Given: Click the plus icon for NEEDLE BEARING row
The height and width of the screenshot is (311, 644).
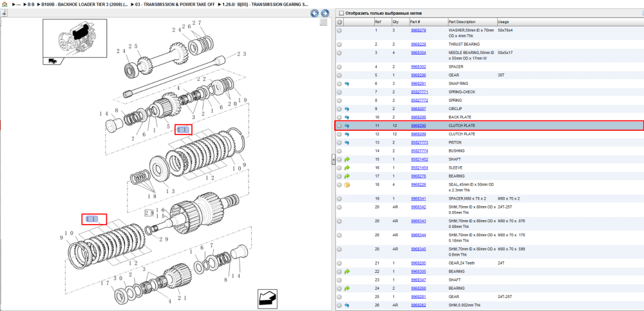Looking at the screenshot, I should (339, 53).
